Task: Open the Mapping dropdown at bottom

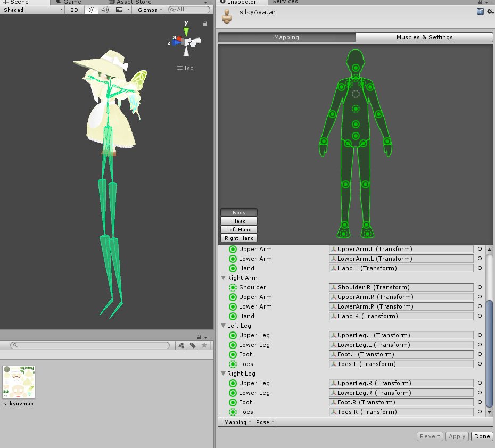Action: pyautogui.click(x=236, y=422)
